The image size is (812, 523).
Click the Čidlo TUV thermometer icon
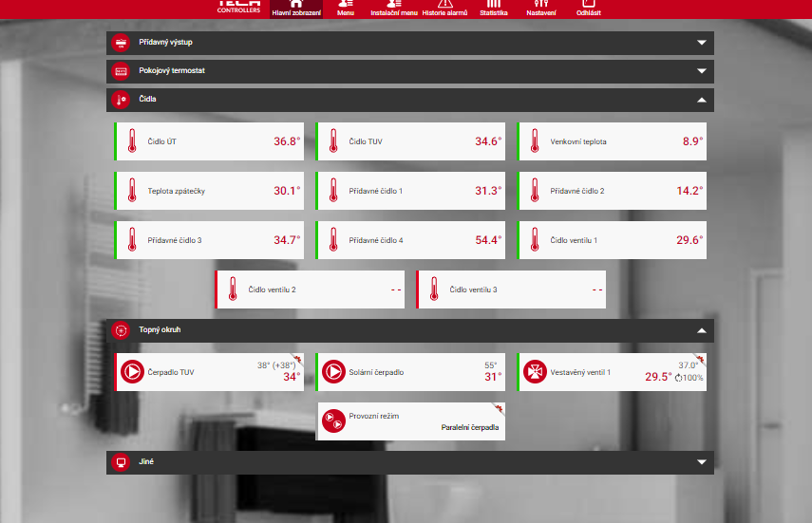pyautogui.click(x=333, y=140)
